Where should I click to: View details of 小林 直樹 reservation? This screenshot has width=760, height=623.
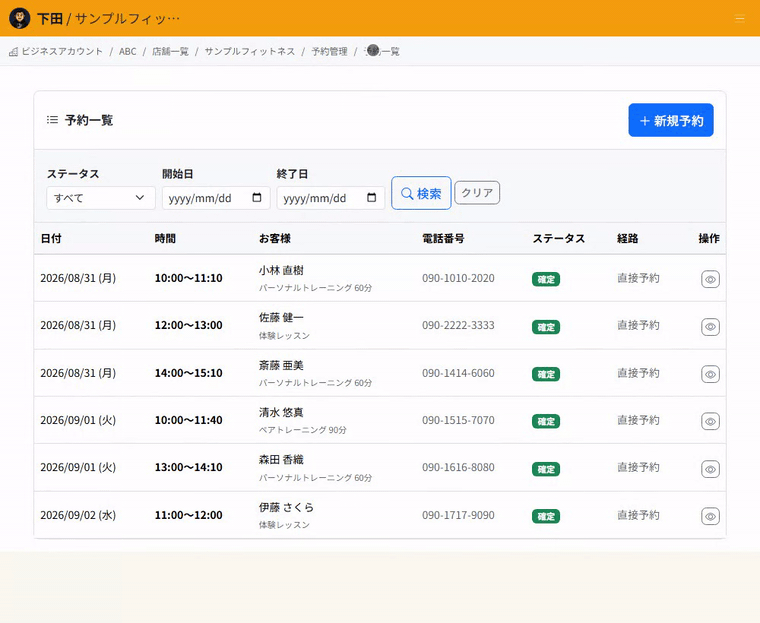(710, 279)
